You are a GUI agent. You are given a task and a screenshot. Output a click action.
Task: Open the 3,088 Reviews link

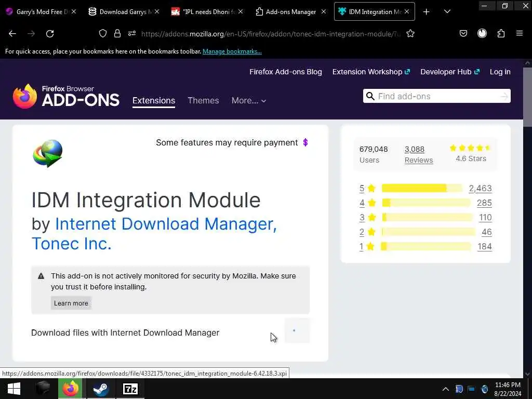click(x=418, y=155)
